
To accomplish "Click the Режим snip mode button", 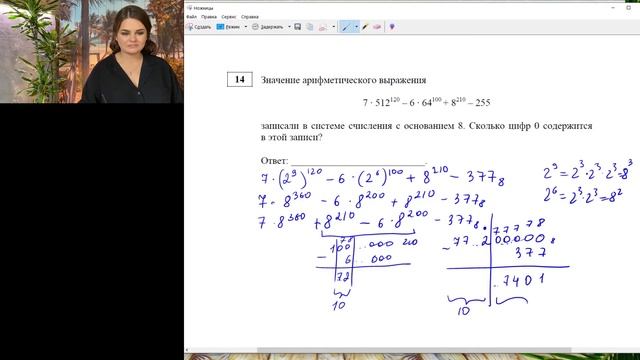I will click(x=229, y=27).
